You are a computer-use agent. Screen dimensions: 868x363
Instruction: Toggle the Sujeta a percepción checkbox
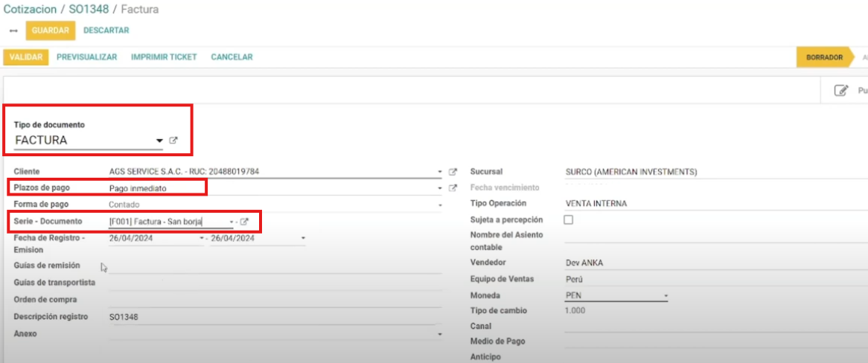(569, 220)
